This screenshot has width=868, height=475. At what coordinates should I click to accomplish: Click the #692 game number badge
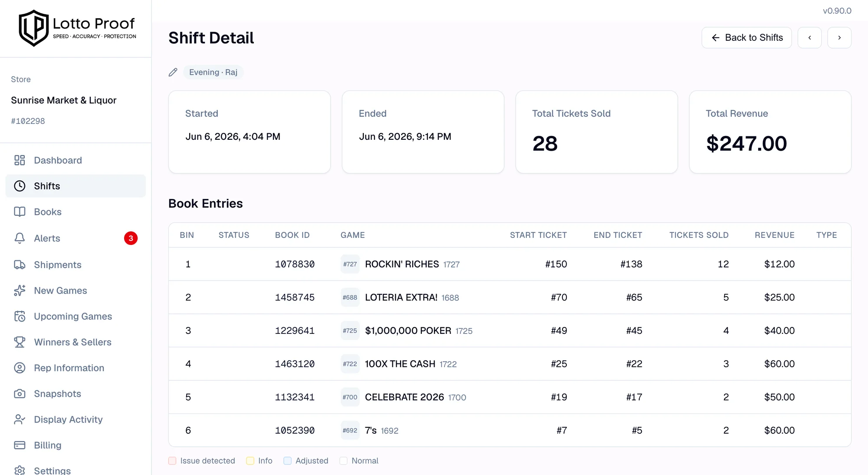[x=350, y=430]
